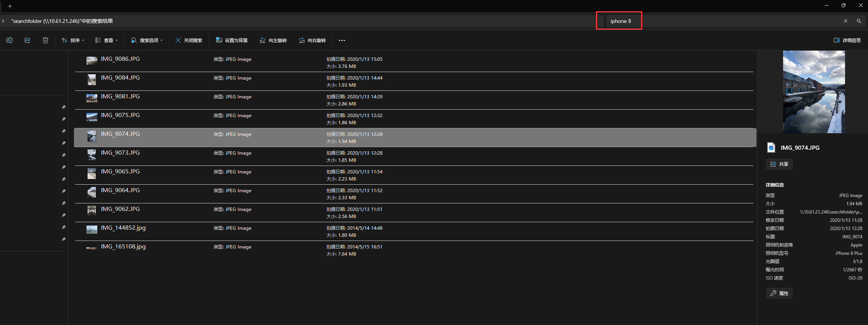Screen dimensions: 868x325
Task: Click thumbnail of IMG_165108.jpg
Action: point(92,248)
